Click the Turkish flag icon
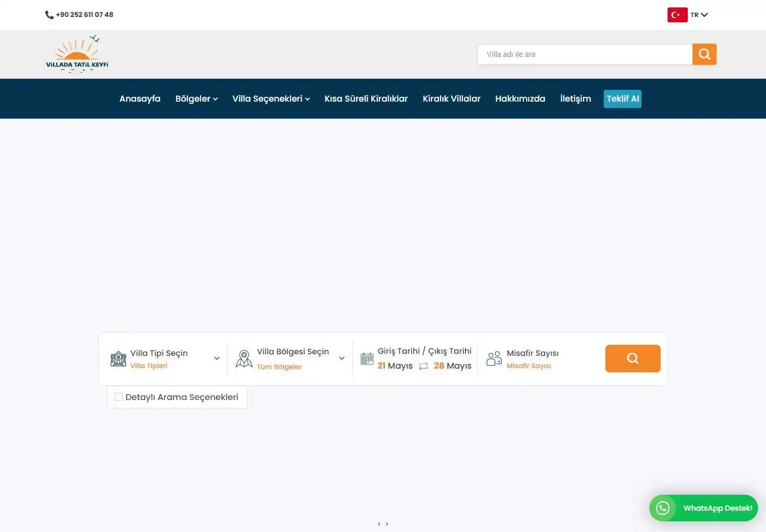The image size is (766, 532). [677, 15]
